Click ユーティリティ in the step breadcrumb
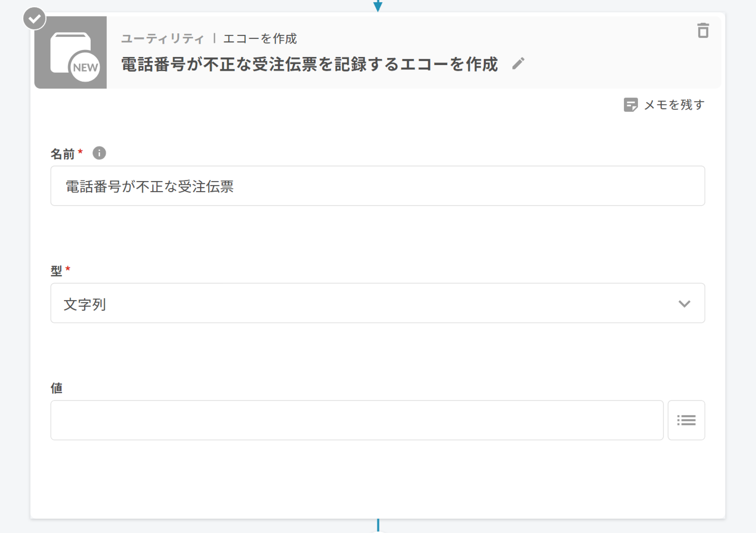The width and height of the screenshot is (756, 533). 163,38
